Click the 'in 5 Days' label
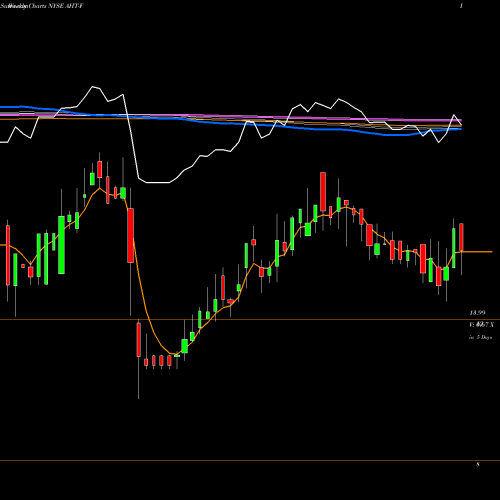 (x=480, y=337)
